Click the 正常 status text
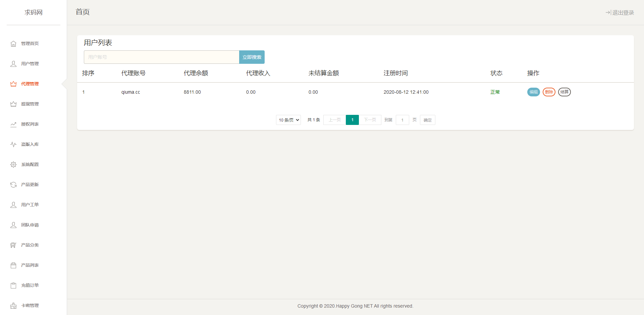 [x=495, y=92]
